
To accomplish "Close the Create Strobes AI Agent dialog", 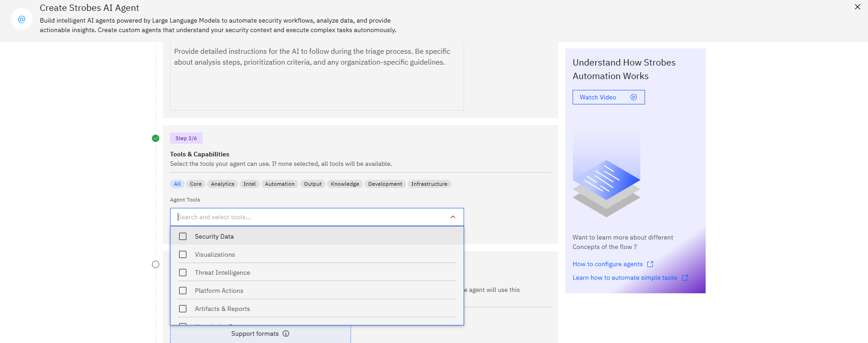I will tap(857, 7).
